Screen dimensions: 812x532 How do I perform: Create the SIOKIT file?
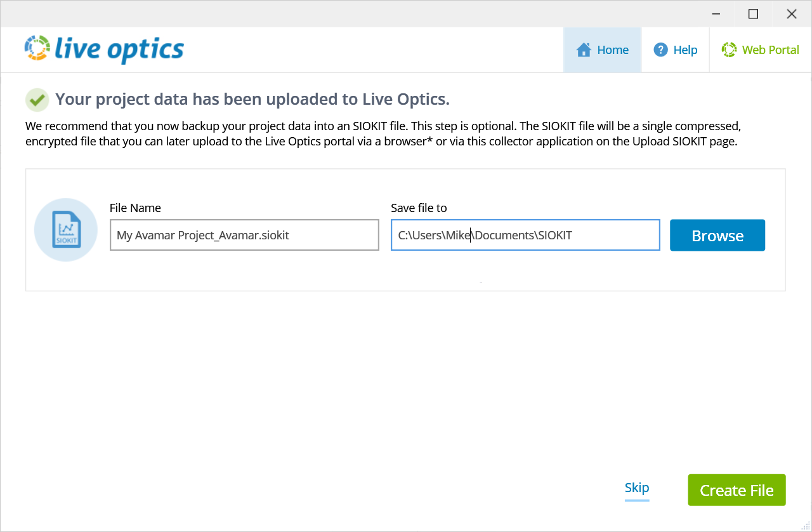click(737, 490)
